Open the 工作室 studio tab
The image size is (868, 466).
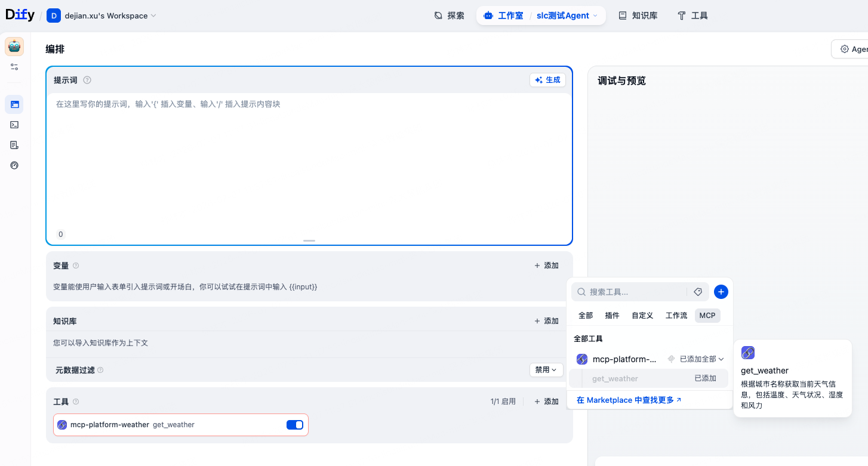[x=503, y=16]
